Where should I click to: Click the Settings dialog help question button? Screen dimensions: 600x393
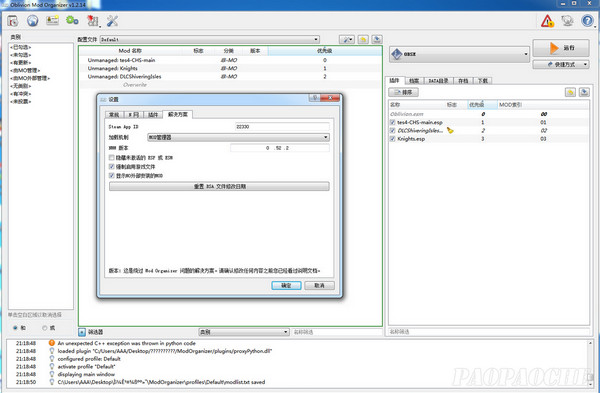pos(315,98)
